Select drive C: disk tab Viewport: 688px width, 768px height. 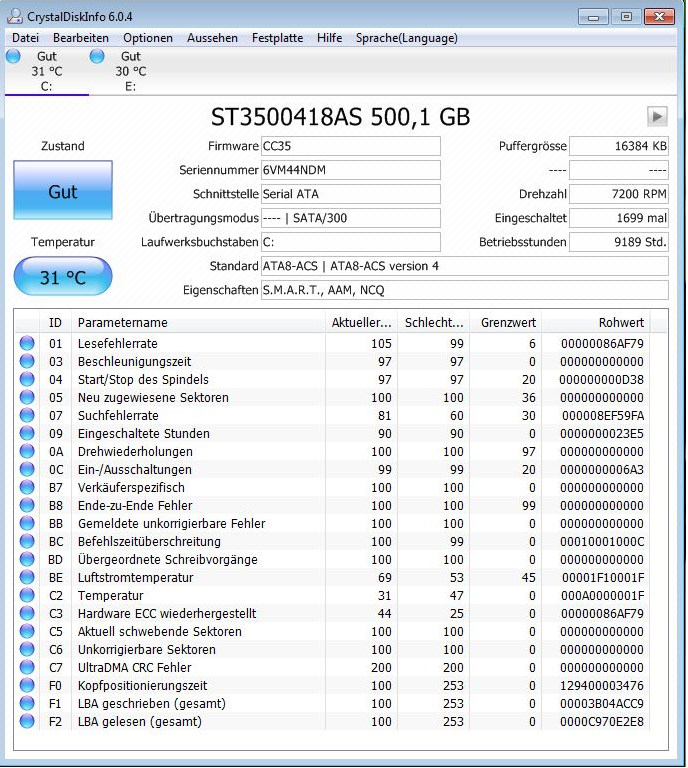47,71
